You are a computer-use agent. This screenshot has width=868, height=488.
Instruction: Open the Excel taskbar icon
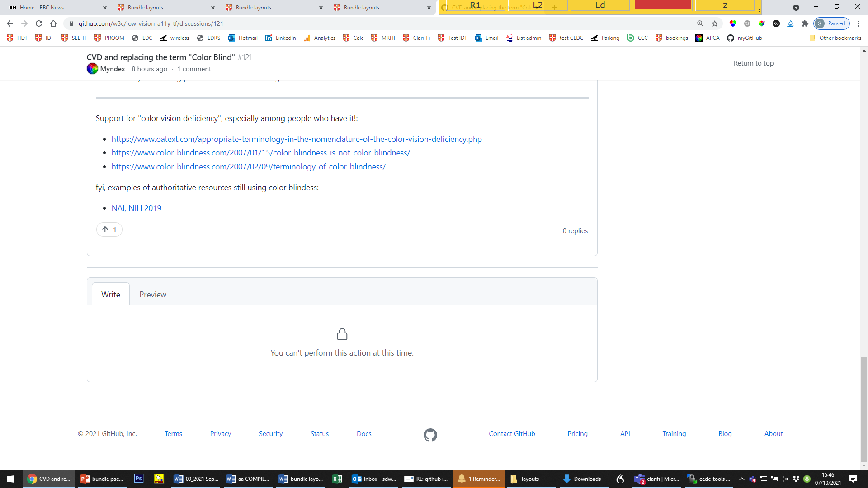pos(337,479)
